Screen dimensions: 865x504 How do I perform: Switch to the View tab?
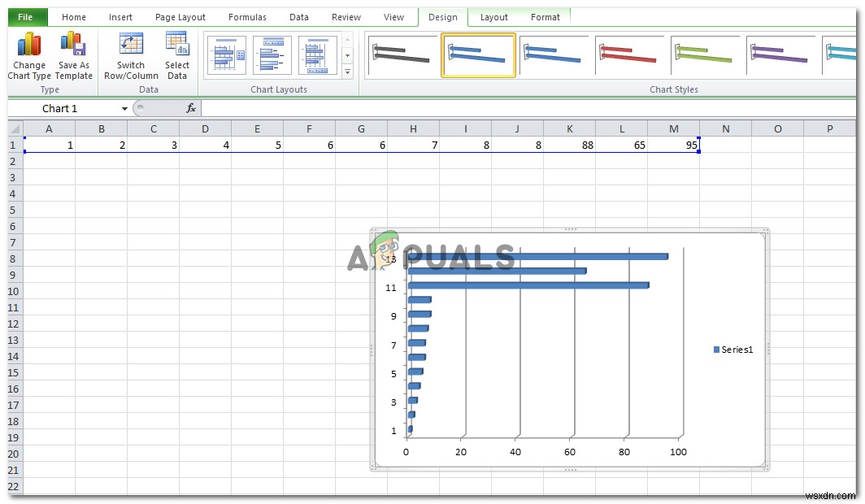click(393, 17)
